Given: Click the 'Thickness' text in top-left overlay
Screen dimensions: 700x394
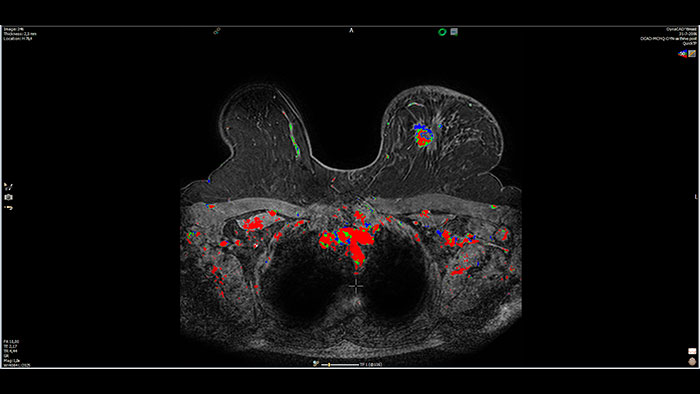Looking at the screenshot, I should click(x=20, y=33).
